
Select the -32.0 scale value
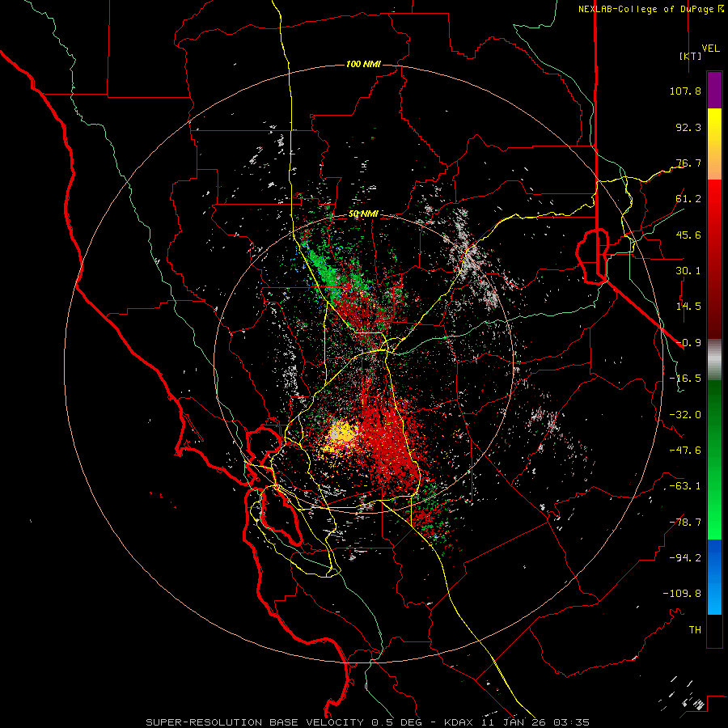[685, 415]
